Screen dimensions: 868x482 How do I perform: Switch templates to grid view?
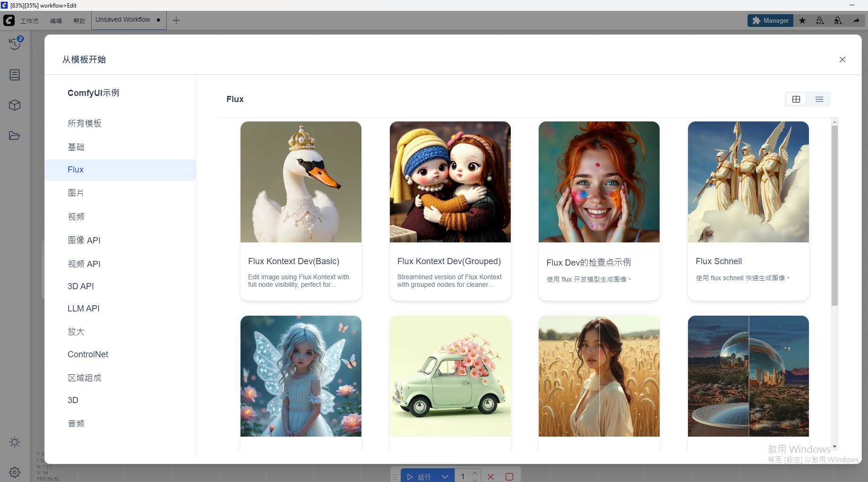(x=796, y=99)
